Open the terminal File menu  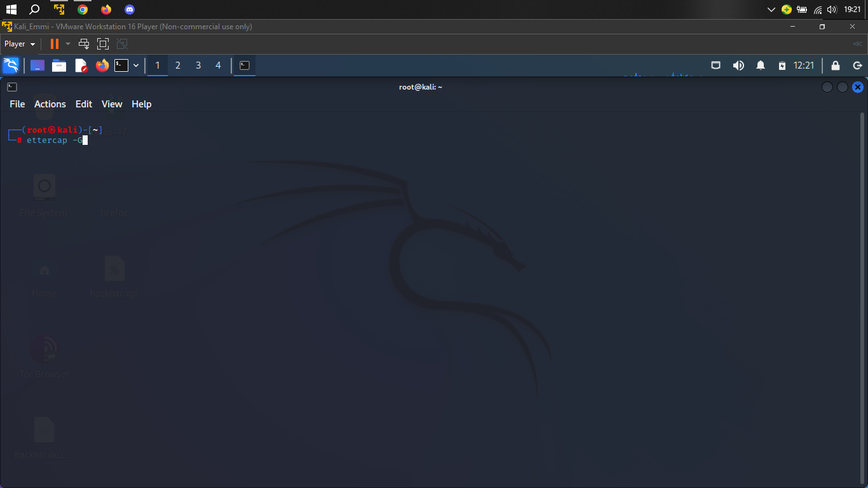(17, 104)
